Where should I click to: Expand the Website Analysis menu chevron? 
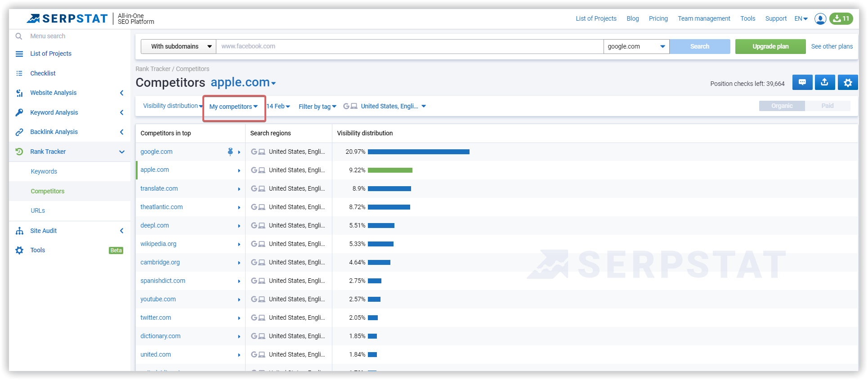(121, 93)
